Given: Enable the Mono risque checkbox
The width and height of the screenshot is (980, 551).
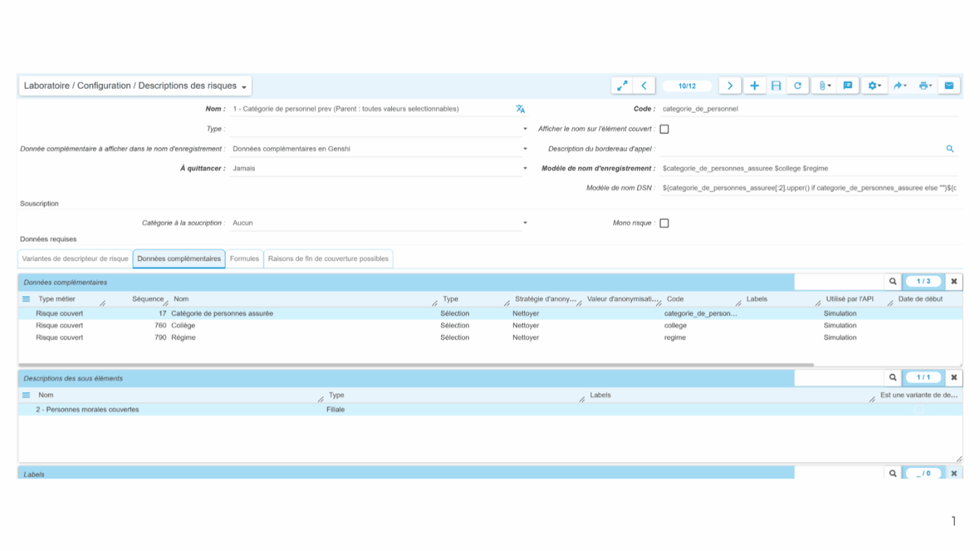Looking at the screenshot, I should pos(664,223).
